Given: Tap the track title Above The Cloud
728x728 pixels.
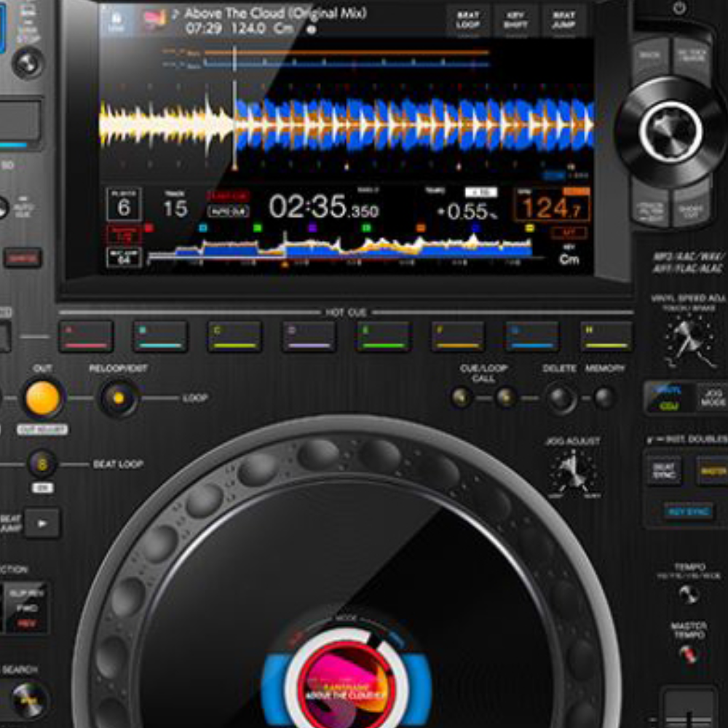Looking at the screenshot, I should 276,13.
